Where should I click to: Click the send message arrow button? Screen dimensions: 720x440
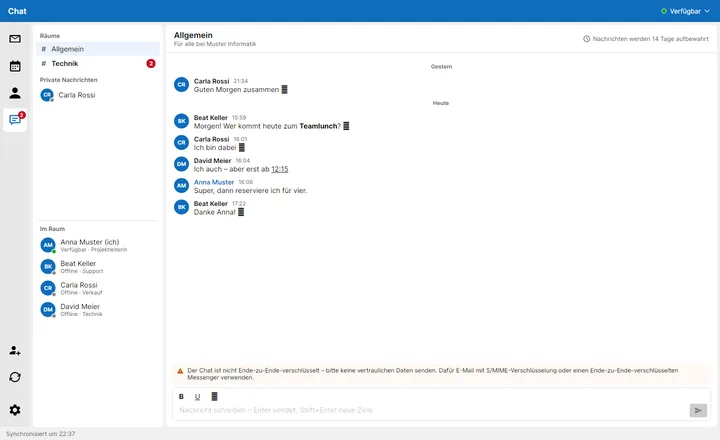click(x=698, y=410)
